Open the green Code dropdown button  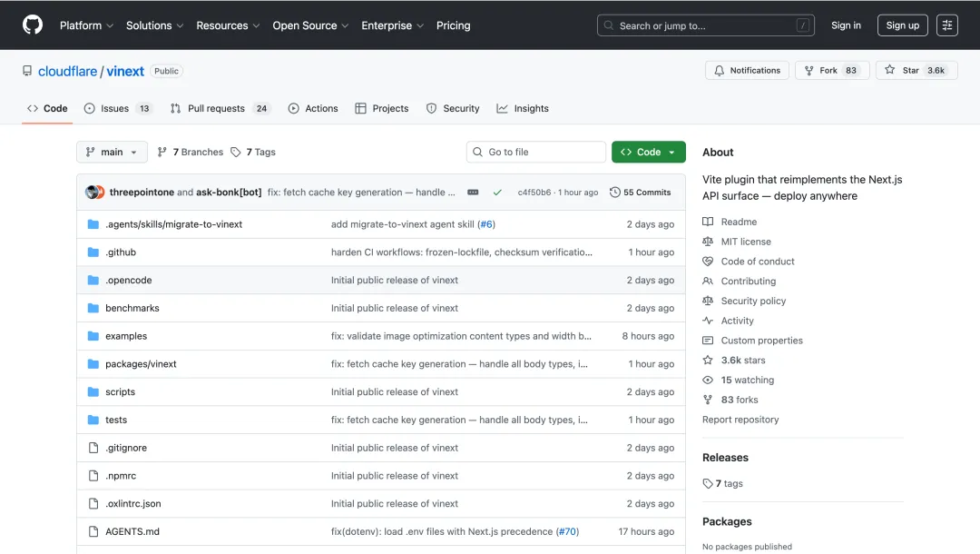point(648,152)
